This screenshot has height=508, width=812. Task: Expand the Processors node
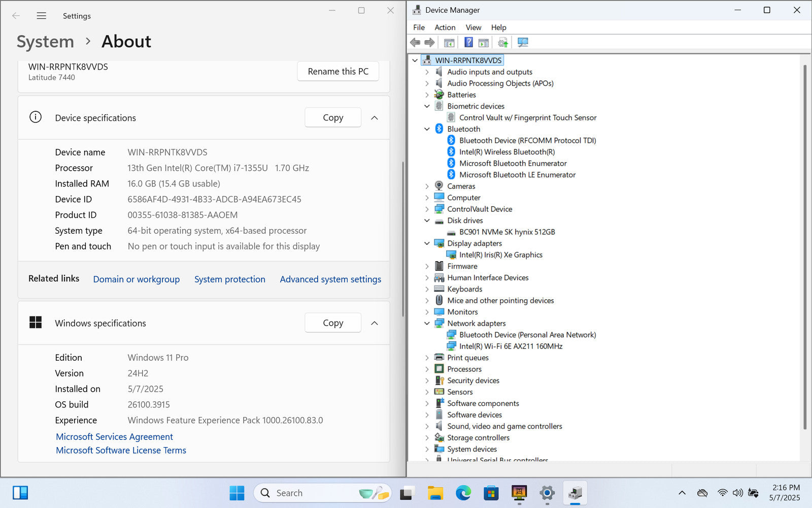point(427,369)
